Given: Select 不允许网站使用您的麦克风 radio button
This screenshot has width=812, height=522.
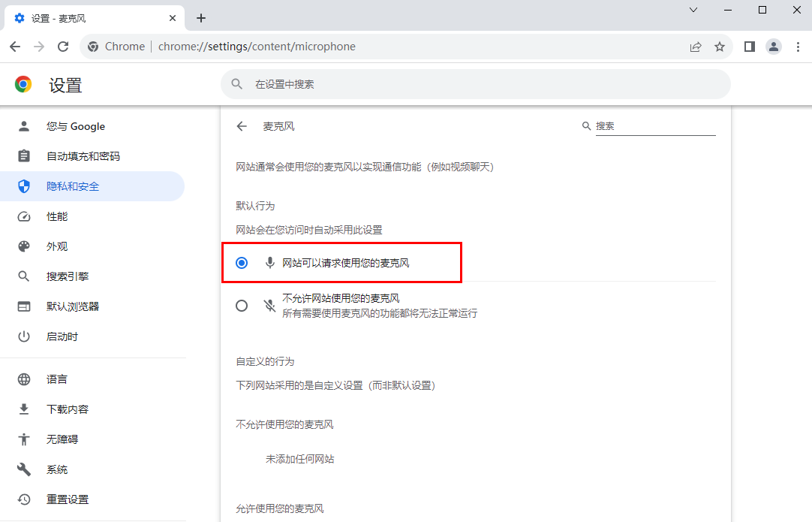Looking at the screenshot, I should point(242,306).
